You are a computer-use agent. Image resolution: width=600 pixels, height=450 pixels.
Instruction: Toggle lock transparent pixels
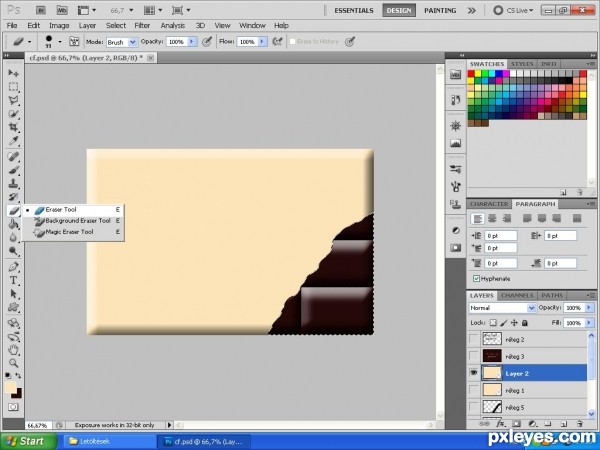point(493,323)
